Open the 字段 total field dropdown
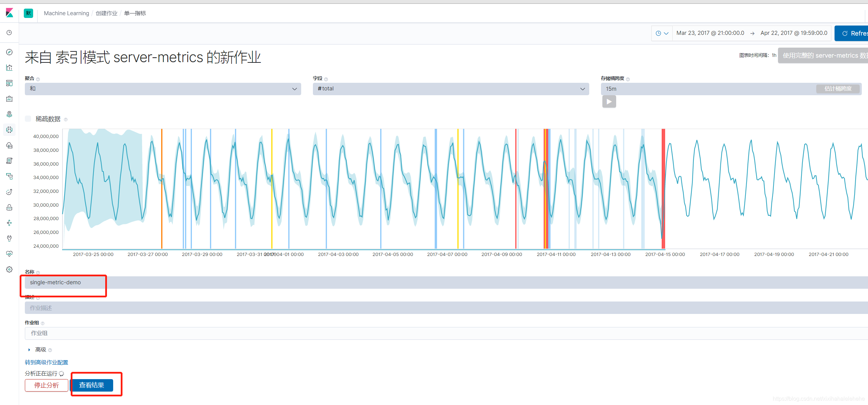Viewport: 868px width, 405px height. 451,89
